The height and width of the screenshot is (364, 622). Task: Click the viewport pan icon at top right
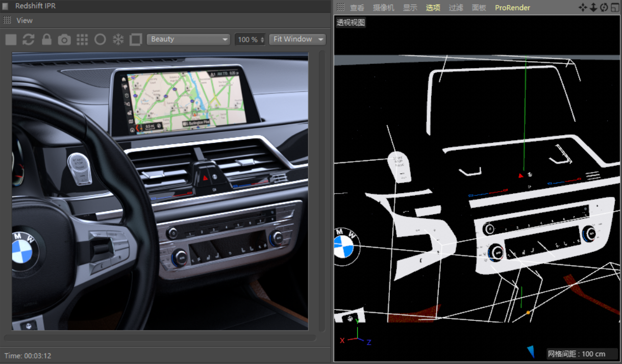point(582,7)
